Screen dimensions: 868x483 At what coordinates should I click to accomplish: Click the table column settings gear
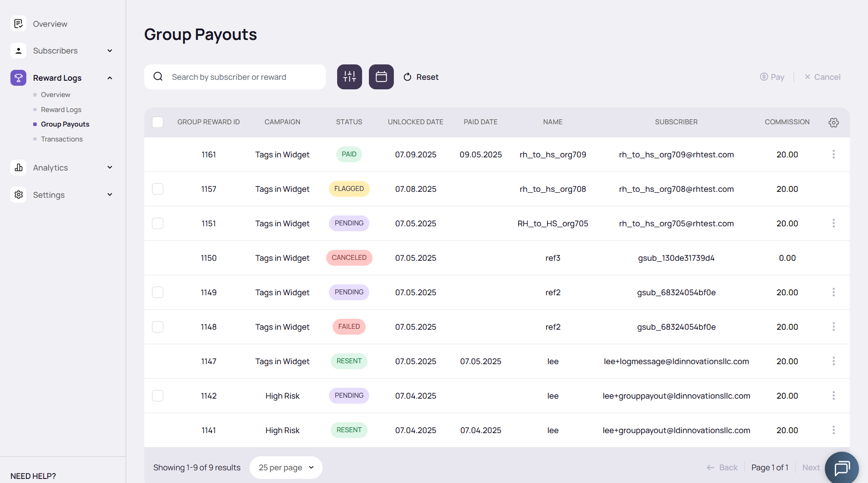point(834,122)
